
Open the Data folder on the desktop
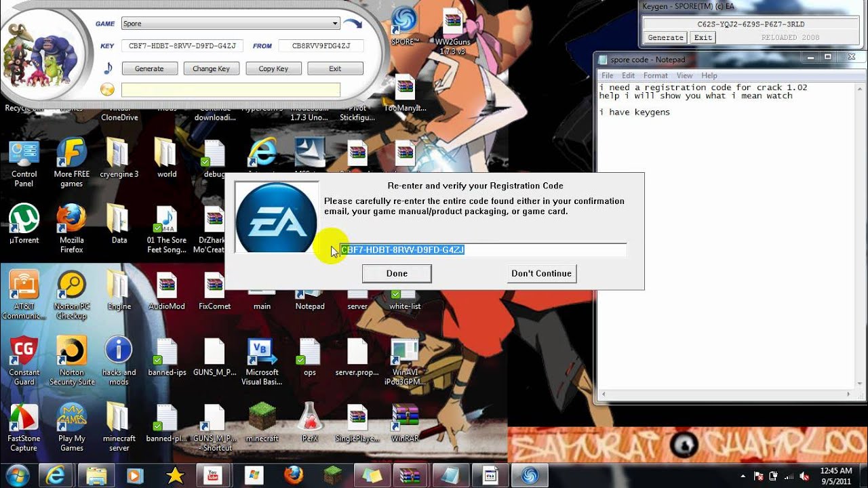coord(119,225)
